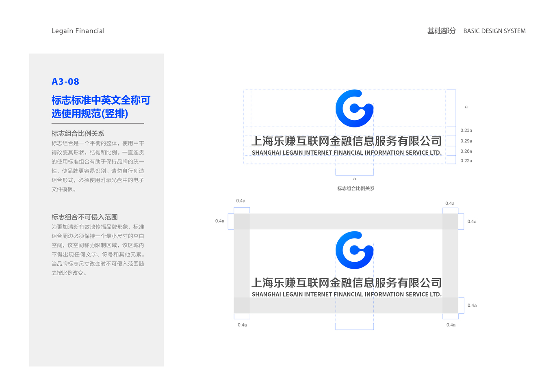555x392 pixels.
Task: Click the line '的使用标准组合有助于保持品牌的统一'
Action: tap(98, 162)
